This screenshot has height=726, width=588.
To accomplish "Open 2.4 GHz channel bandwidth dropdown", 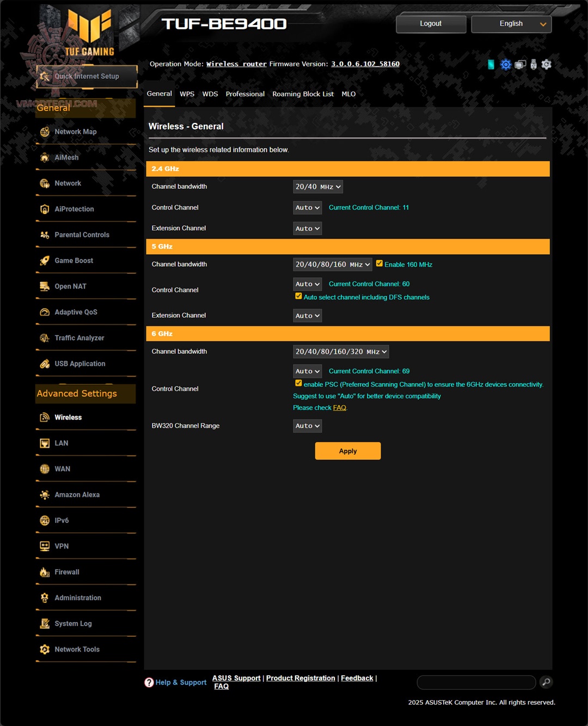I will (318, 187).
